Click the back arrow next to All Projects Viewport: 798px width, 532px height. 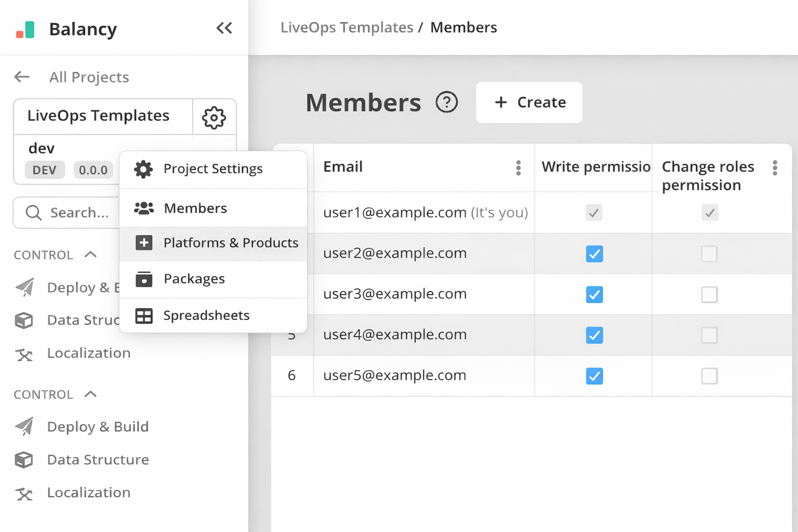click(21, 77)
